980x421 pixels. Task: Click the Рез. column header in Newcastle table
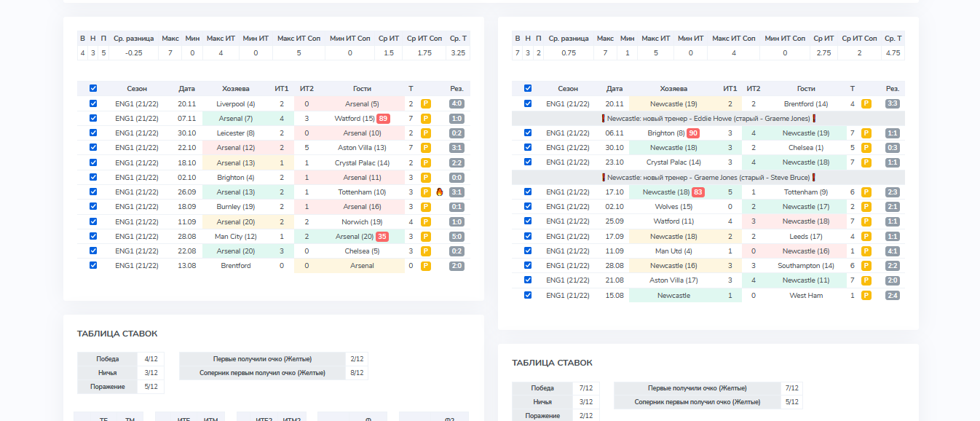point(893,89)
